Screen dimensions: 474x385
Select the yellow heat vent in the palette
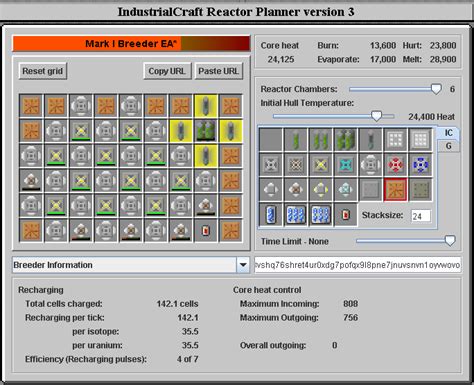tap(320, 164)
